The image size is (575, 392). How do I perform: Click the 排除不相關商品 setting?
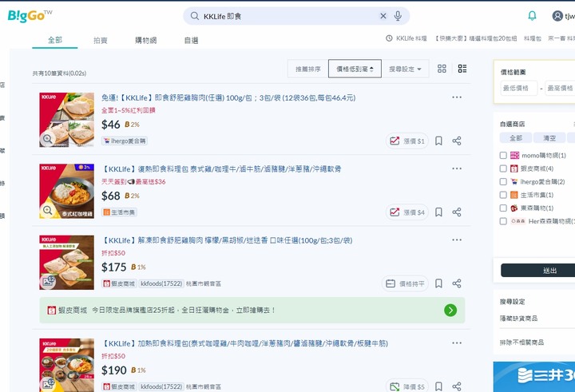[521, 343]
